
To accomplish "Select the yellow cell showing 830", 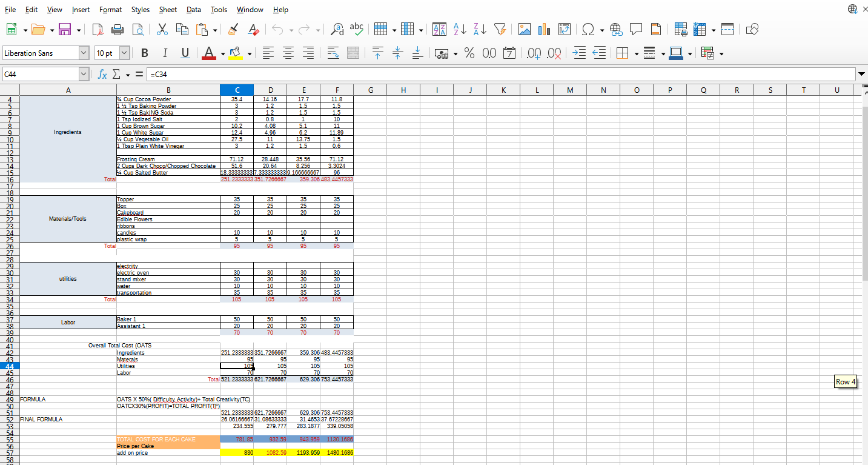I will pos(236,453).
